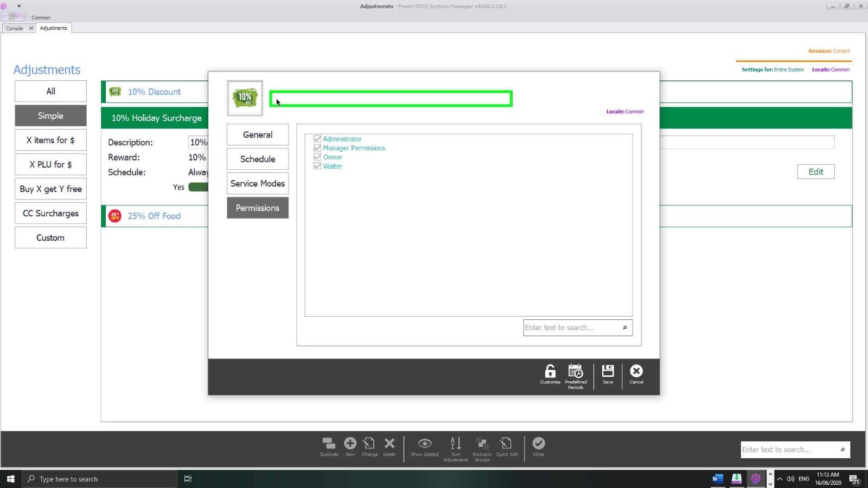Select the Custom adjustments filter

(x=50, y=237)
